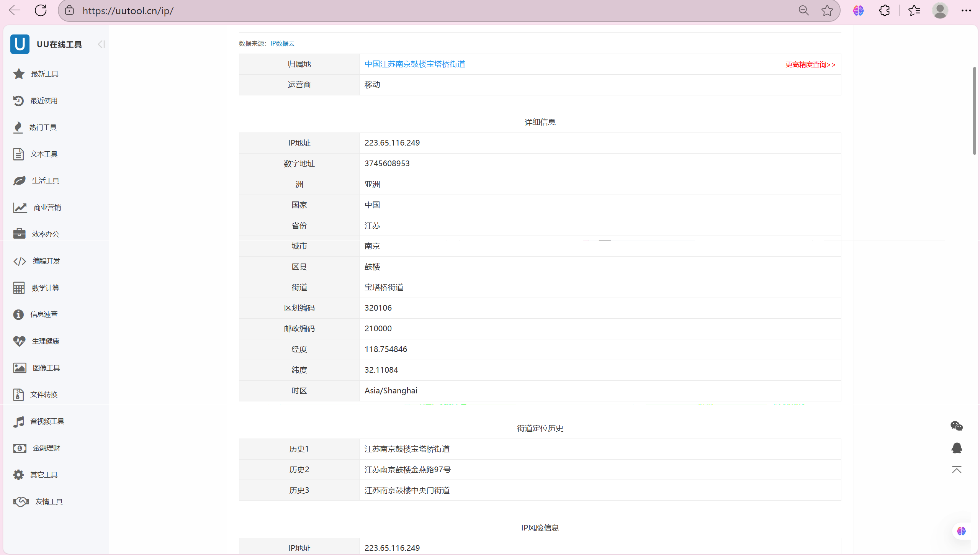Image resolution: width=980 pixels, height=555 pixels.
Task: Open the 中国江苏南京鼓楼宝塔桥街道 location link
Action: click(414, 64)
